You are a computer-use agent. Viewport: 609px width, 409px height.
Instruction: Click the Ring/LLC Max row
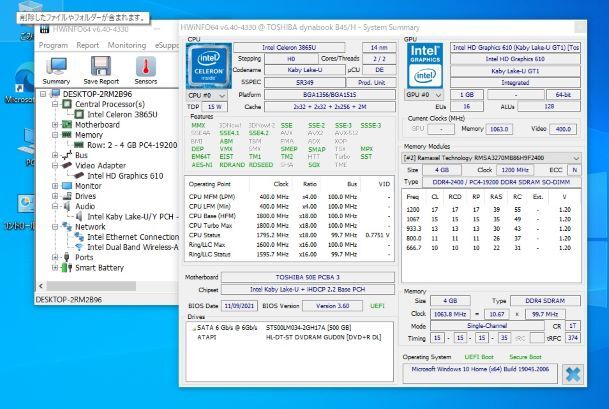click(289, 245)
